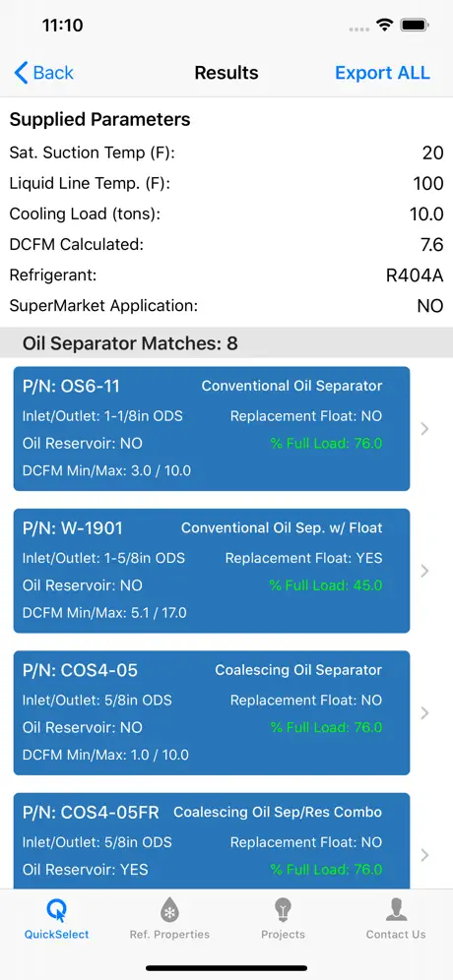The image size is (453, 980).
Task: Tap Oil Reservoir: YES text
Action: 86,870
